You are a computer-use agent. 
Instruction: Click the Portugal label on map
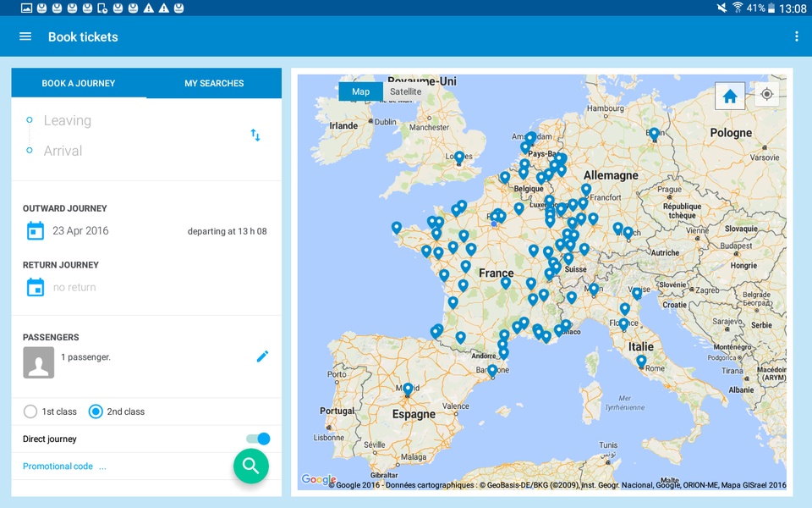coord(337,411)
